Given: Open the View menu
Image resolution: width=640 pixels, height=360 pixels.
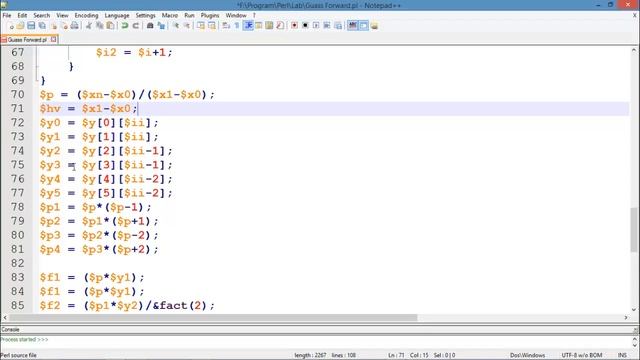Looking at the screenshot, I should coord(62,16).
